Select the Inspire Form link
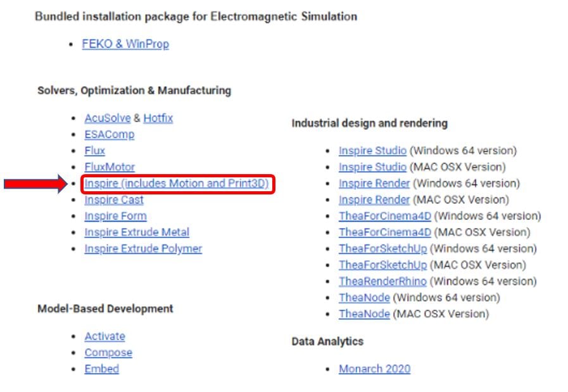Image resolution: width=568 pixels, height=392 pixels. [115, 216]
